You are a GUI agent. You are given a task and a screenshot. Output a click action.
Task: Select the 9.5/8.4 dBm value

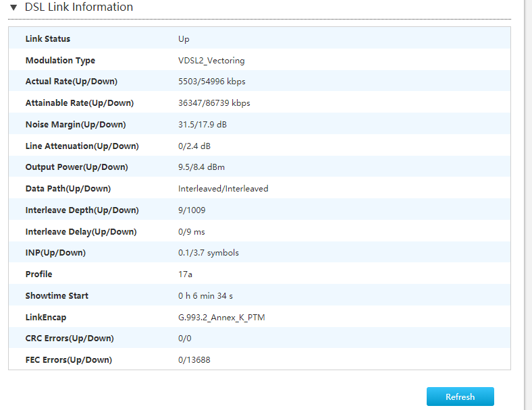point(202,167)
